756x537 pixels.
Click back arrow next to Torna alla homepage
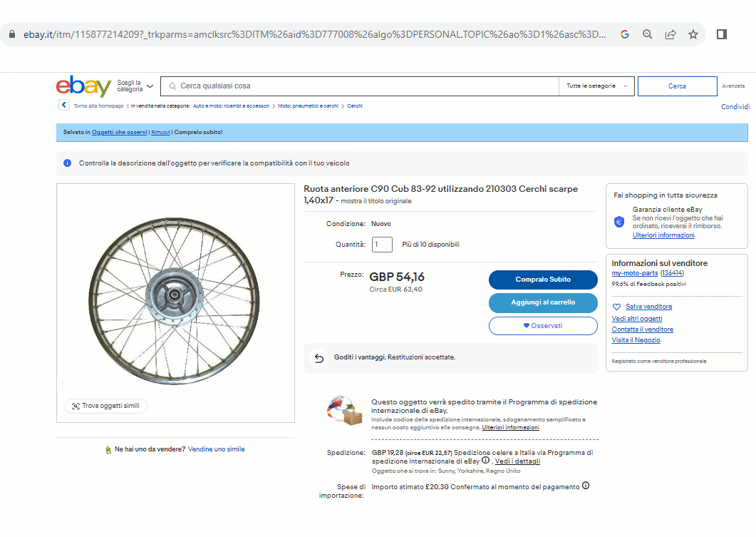(x=64, y=106)
